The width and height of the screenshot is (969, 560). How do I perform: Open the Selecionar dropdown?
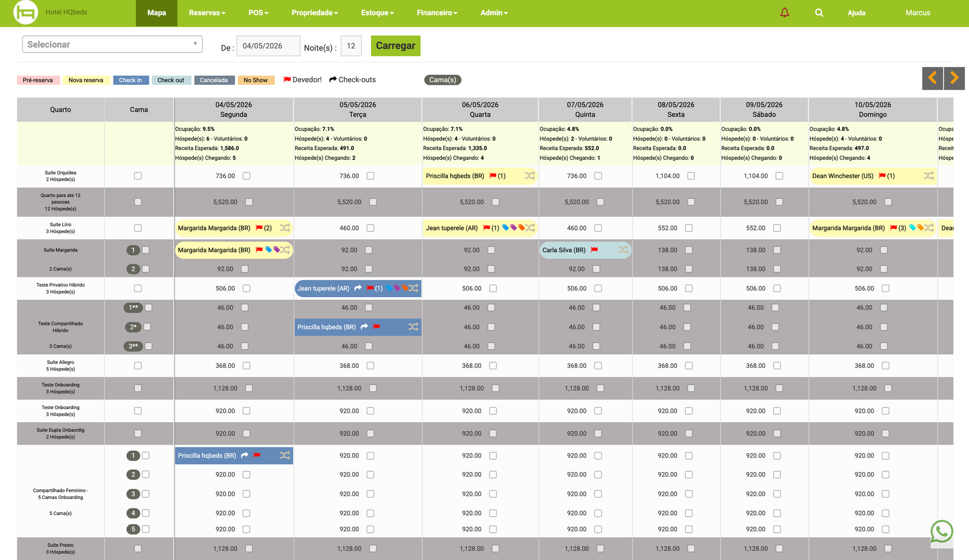(112, 44)
